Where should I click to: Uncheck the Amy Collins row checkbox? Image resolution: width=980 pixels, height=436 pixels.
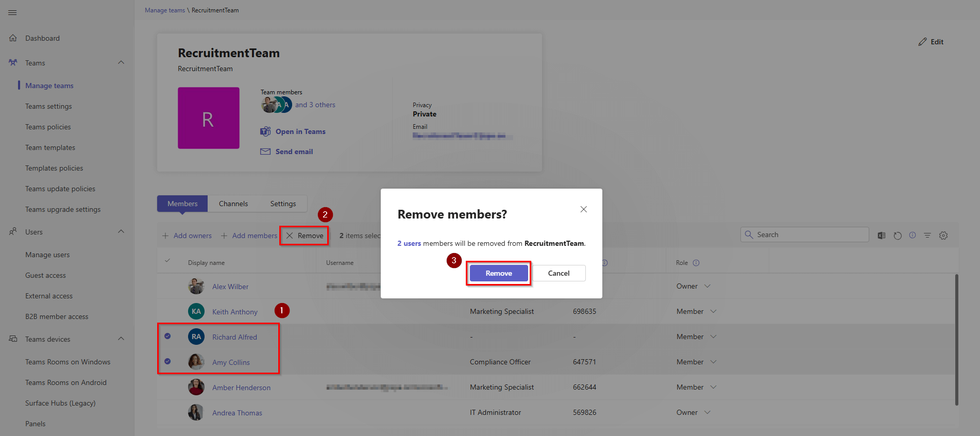pyautogui.click(x=167, y=361)
